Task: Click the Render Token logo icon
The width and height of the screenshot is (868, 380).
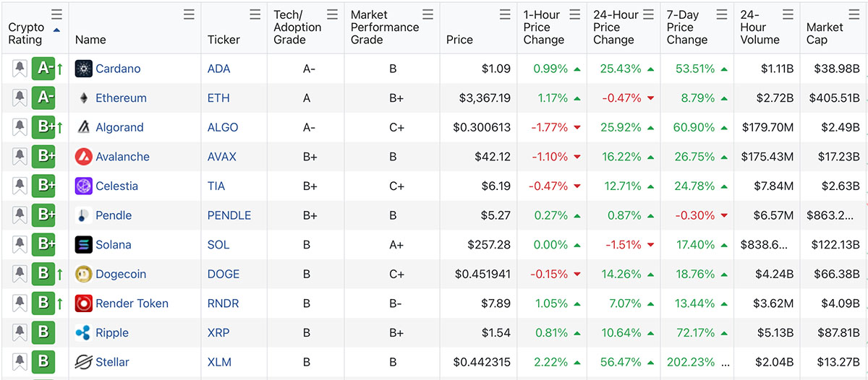Action: pyautogui.click(x=84, y=303)
